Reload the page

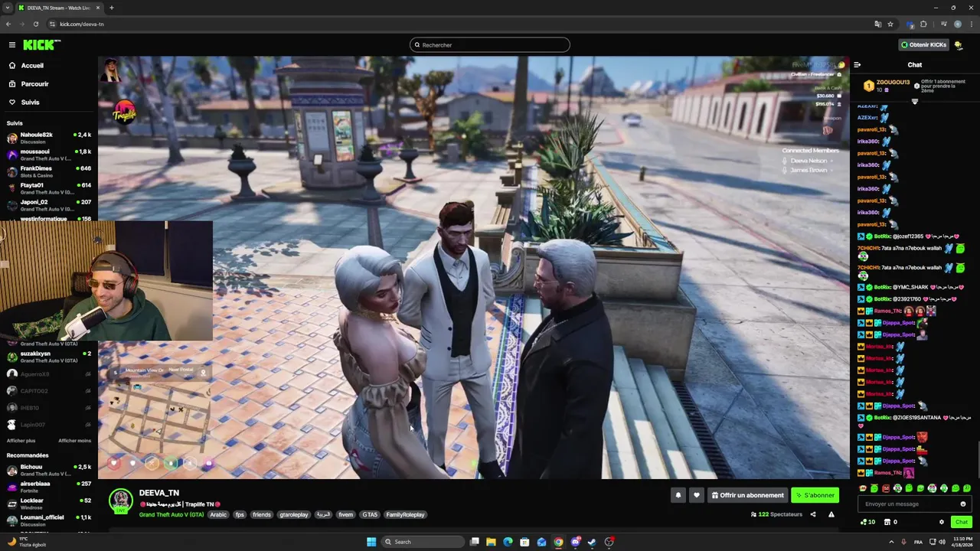[35, 24]
